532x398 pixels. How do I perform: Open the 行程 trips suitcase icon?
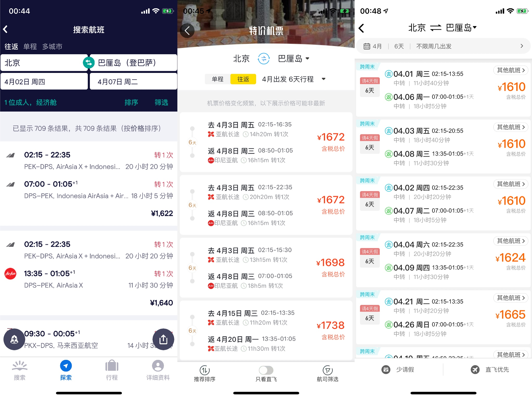click(112, 366)
